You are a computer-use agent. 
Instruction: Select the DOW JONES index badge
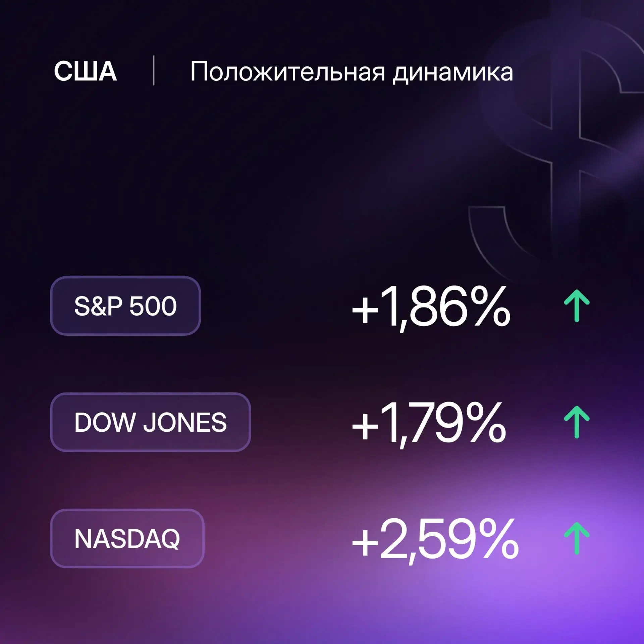pos(151,422)
